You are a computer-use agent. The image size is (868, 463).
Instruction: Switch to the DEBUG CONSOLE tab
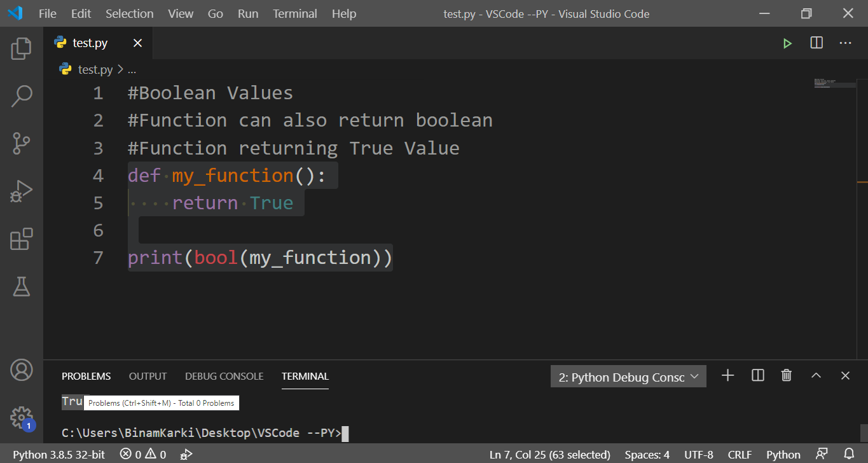click(224, 376)
